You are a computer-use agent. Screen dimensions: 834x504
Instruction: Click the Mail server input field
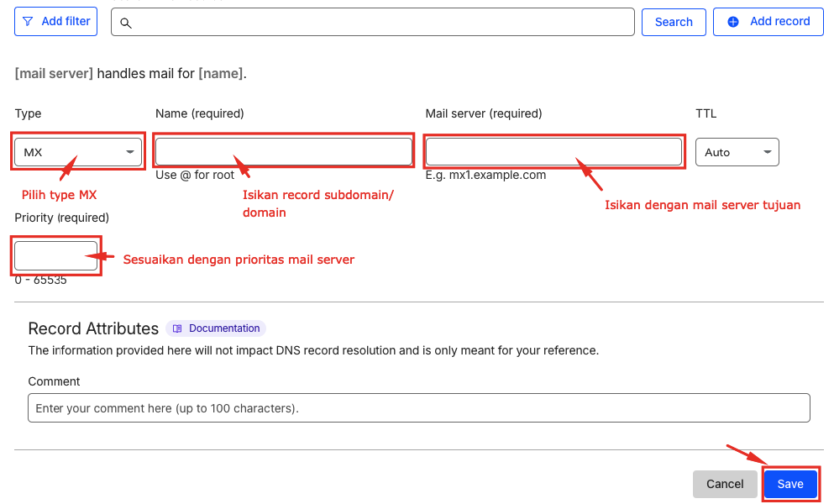click(x=554, y=151)
